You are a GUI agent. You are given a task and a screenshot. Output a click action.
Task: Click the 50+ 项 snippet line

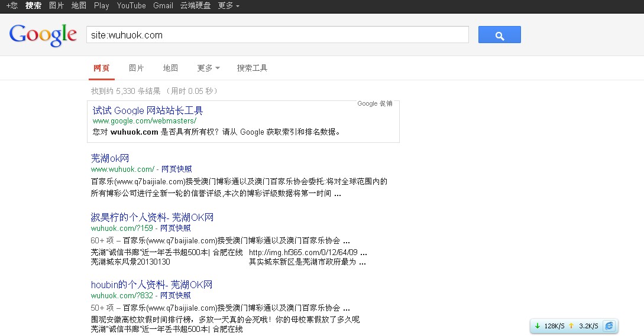(220, 308)
